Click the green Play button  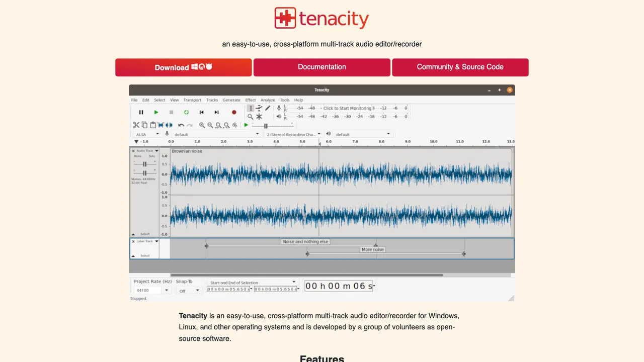(x=156, y=112)
